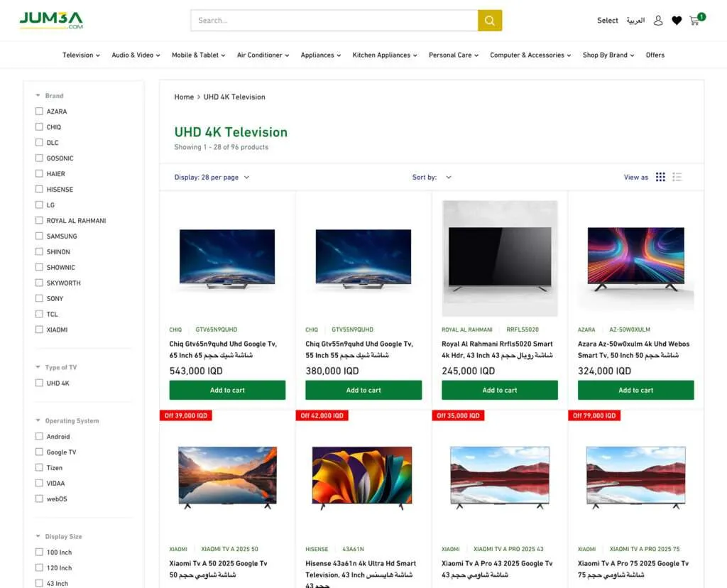This screenshot has height=588, width=727.
Task: Check the Tizen operating system filter
Action: [39, 467]
